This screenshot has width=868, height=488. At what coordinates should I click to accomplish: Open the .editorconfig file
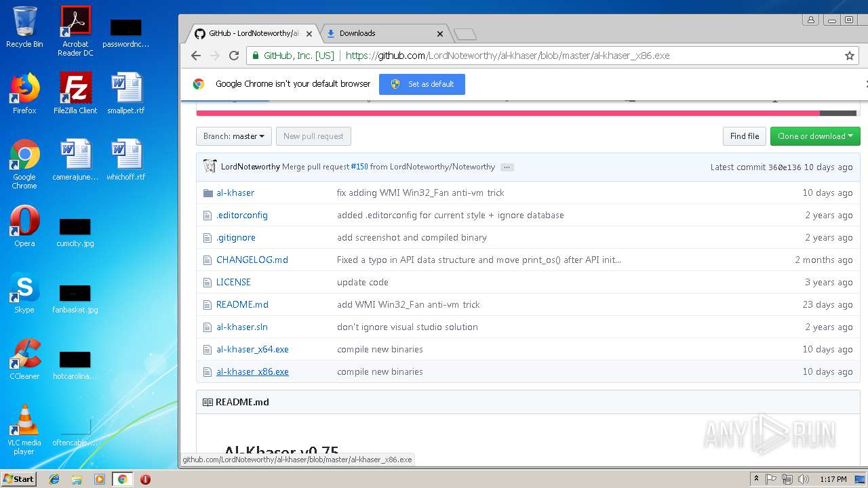pyautogui.click(x=242, y=215)
